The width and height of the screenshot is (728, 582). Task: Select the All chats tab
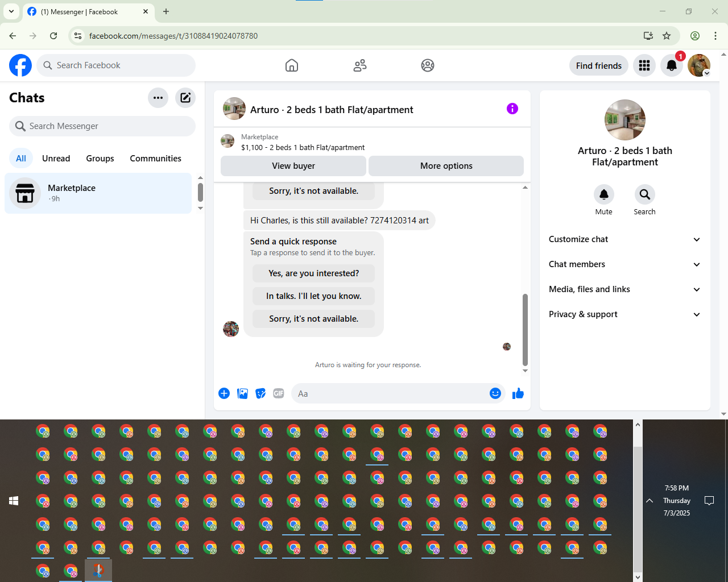click(21, 159)
